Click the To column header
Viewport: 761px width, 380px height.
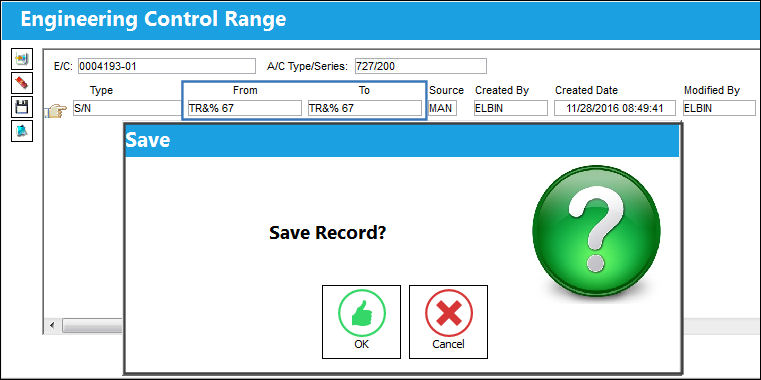[364, 90]
